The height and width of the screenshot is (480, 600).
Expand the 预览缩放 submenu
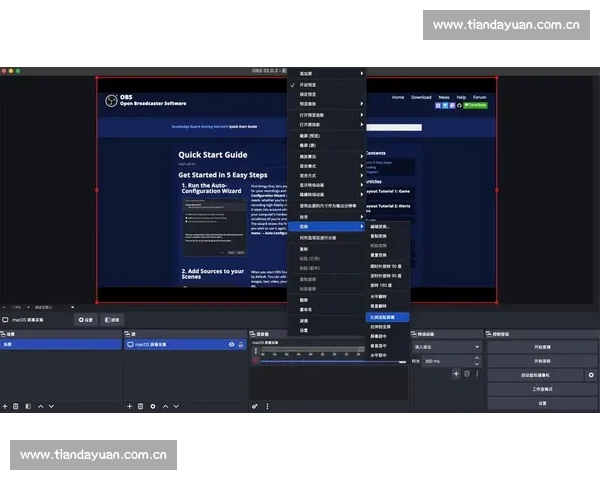327,104
